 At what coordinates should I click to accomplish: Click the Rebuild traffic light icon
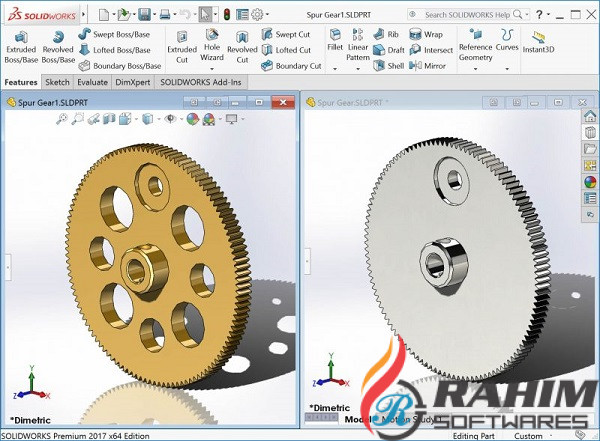coord(227,15)
